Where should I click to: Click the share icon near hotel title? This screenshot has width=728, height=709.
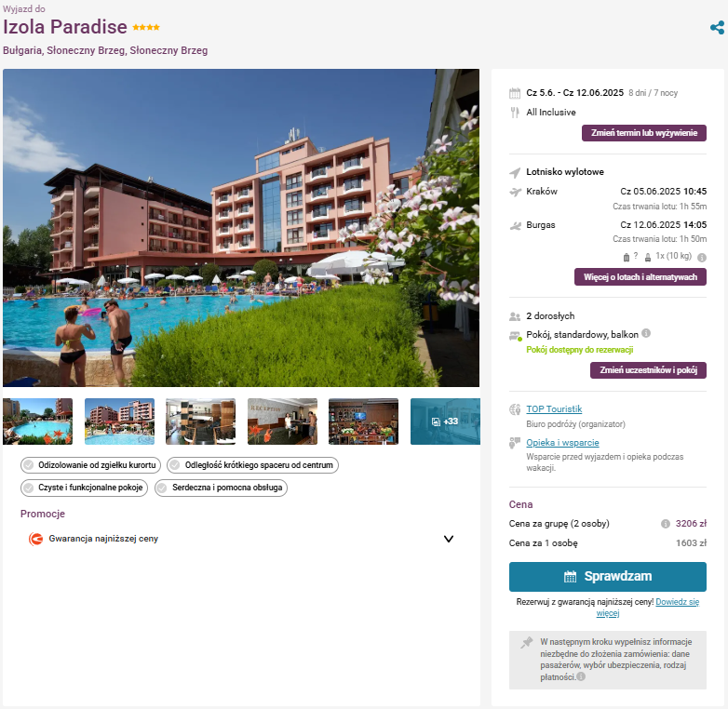[x=717, y=27]
